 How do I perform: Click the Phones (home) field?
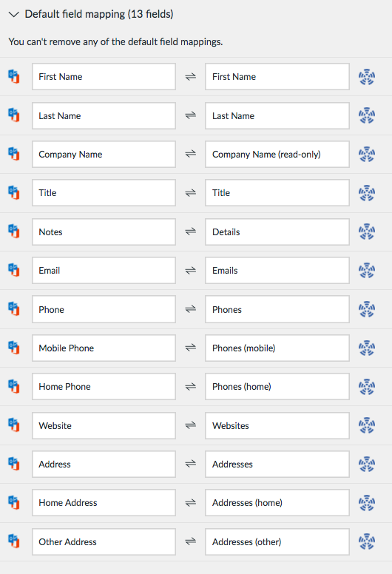click(277, 387)
